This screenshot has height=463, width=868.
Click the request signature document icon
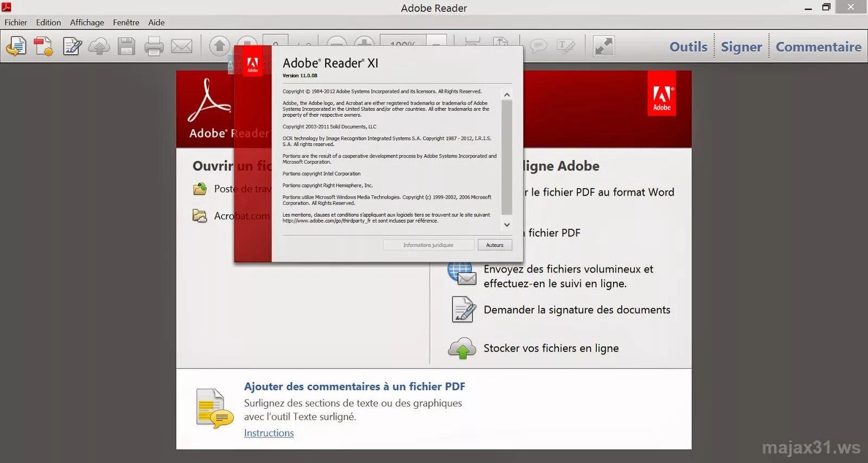point(463,309)
